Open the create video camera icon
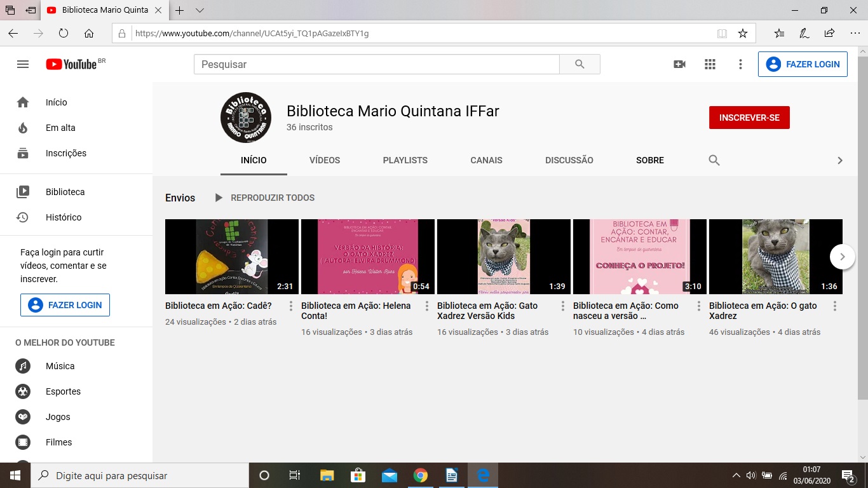This screenshot has height=488, width=868. point(679,64)
